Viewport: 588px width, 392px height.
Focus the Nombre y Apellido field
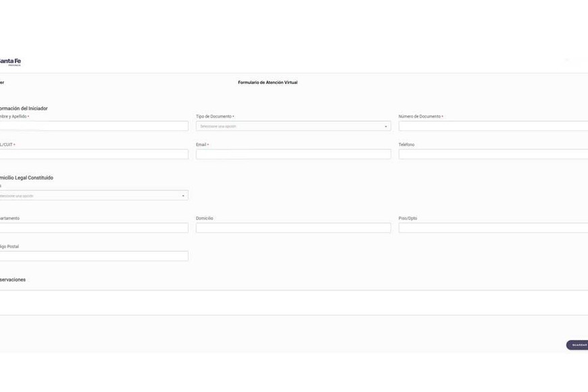click(x=93, y=126)
